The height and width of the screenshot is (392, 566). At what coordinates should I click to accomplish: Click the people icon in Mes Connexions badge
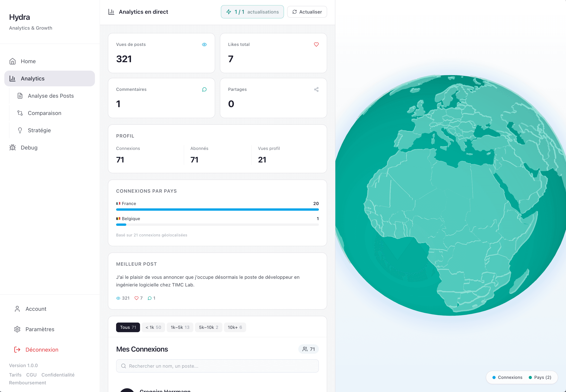[x=305, y=349]
